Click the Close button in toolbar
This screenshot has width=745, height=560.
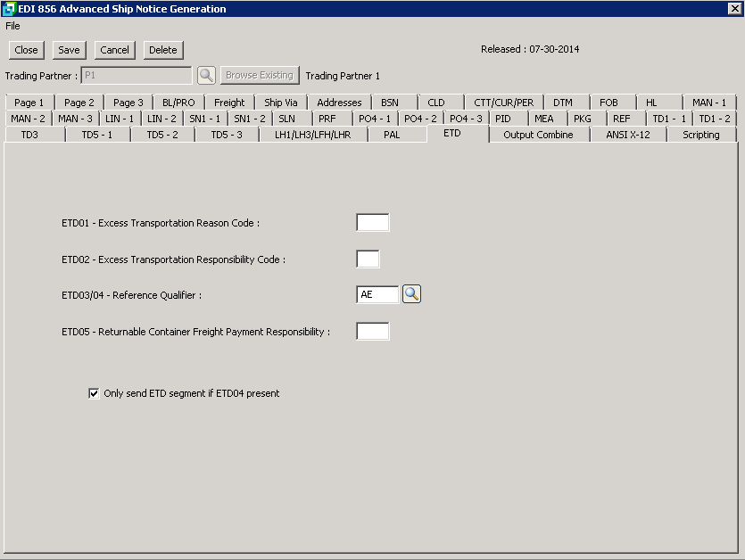point(26,50)
